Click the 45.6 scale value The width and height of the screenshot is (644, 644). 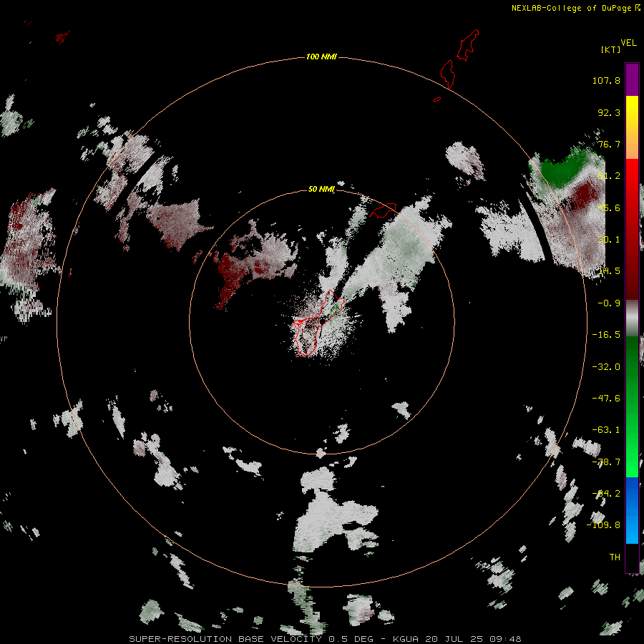point(609,208)
